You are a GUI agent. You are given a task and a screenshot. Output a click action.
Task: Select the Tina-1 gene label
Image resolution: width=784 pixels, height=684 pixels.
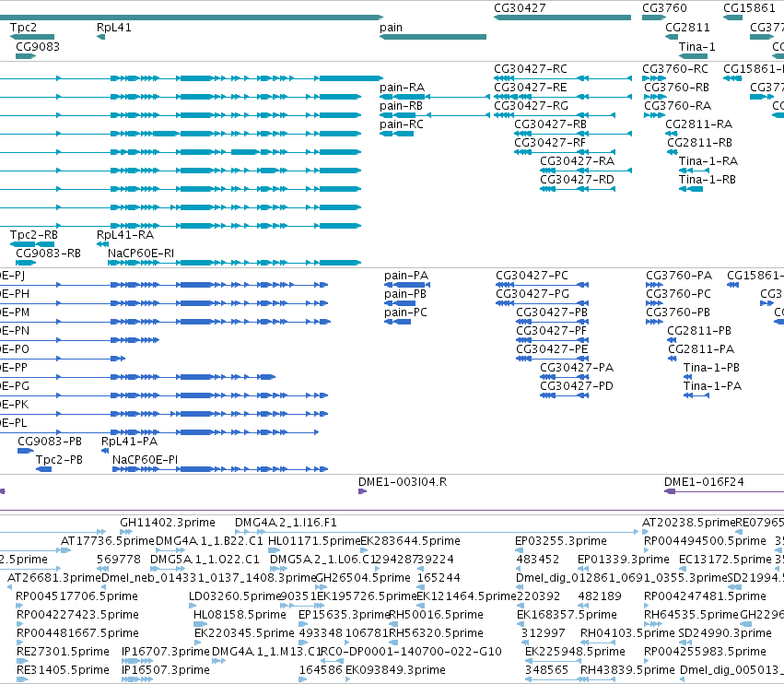[697, 46]
